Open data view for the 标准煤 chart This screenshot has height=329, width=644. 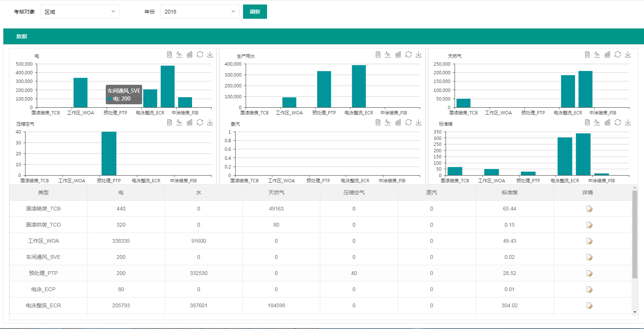coord(587,122)
